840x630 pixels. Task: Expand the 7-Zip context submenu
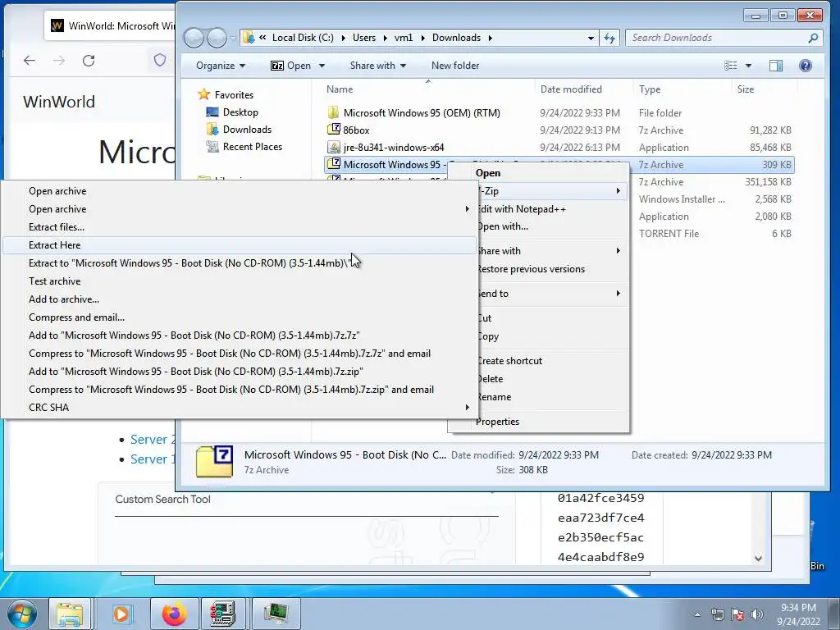[x=552, y=190]
